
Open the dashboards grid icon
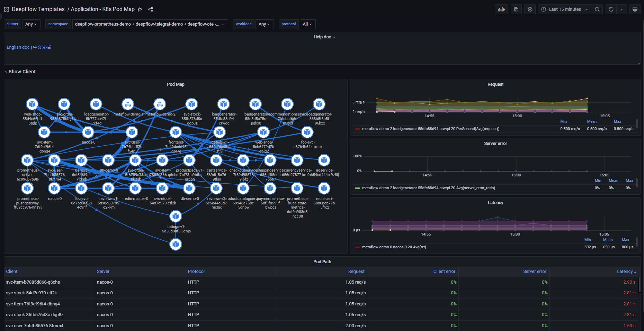tap(6, 9)
